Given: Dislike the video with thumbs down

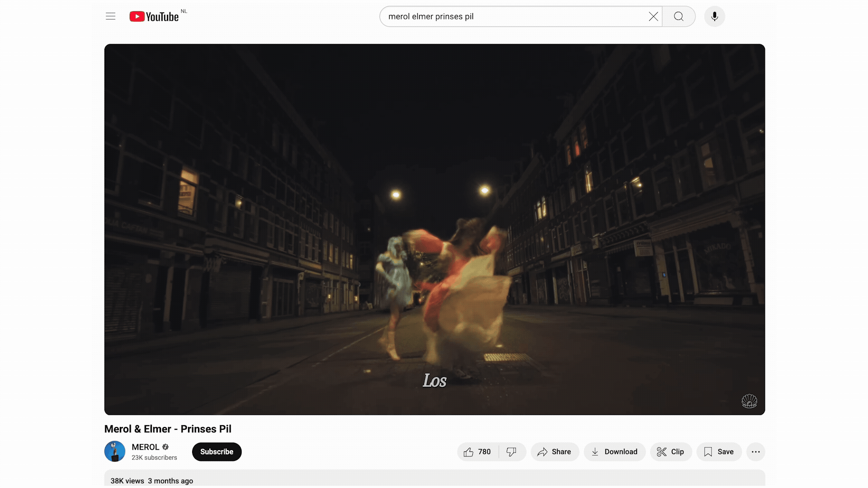Looking at the screenshot, I should [x=511, y=452].
